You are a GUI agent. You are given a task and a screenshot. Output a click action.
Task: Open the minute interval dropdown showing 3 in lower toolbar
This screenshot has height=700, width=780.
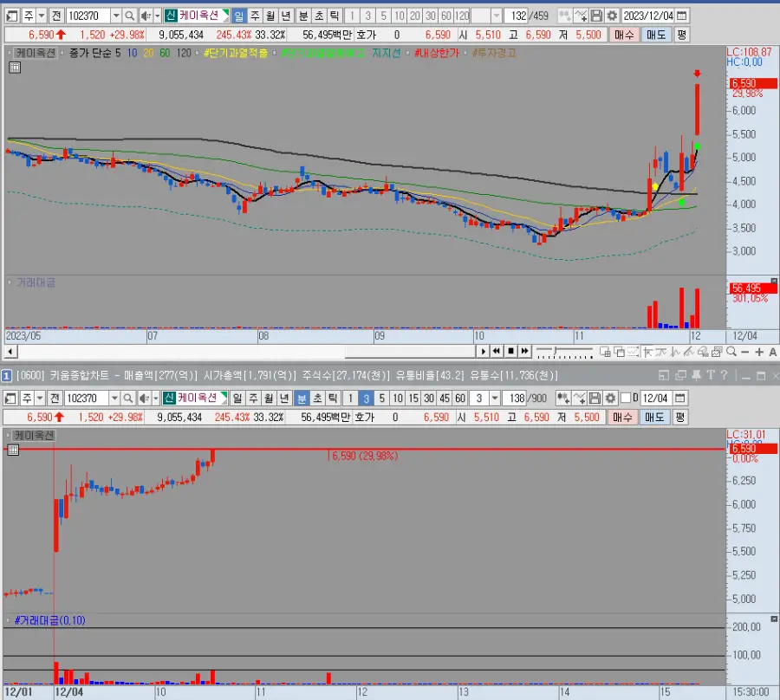pos(495,399)
